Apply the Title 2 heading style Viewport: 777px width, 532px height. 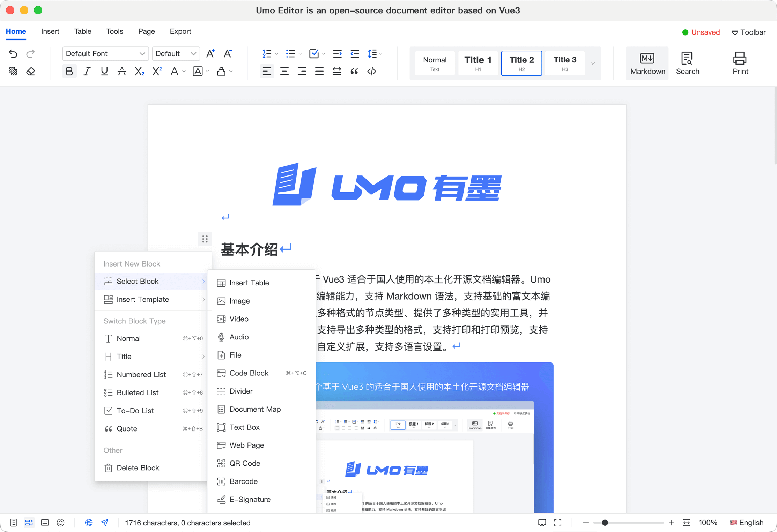(x=521, y=63)
